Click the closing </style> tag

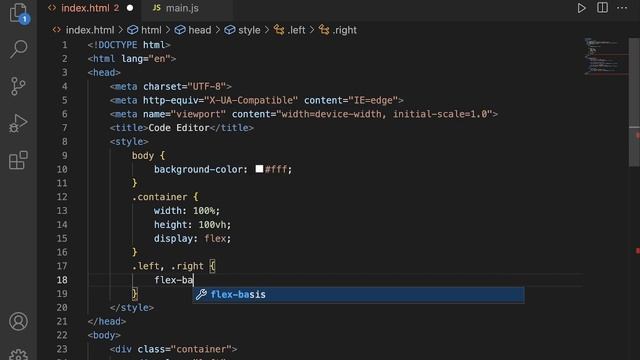[x=132, y=307]
